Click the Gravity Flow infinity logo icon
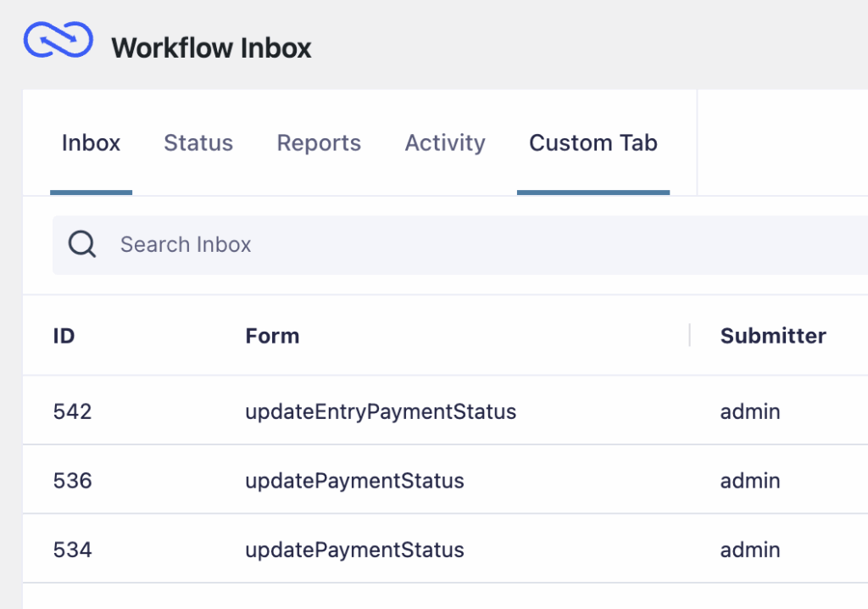 tap(58, 42)
